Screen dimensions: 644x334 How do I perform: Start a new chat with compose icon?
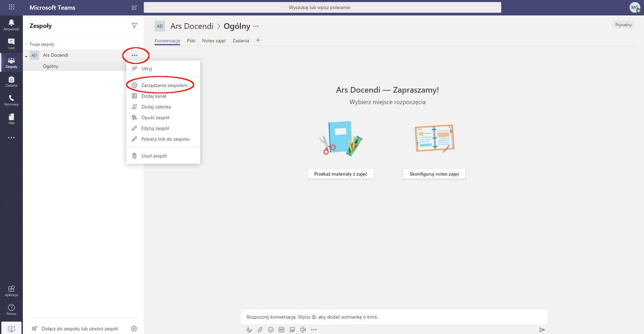tap(134, 7)
